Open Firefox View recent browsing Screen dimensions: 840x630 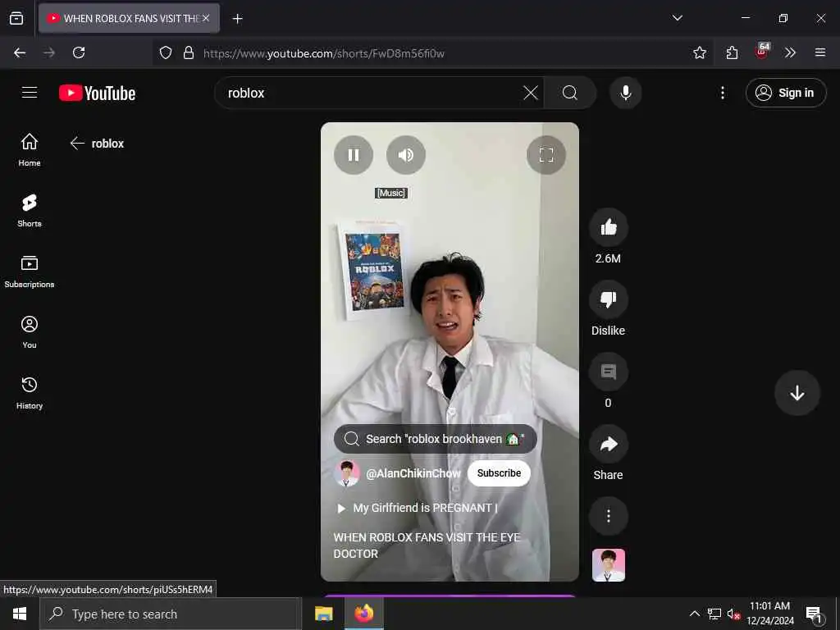click(16, 18)
